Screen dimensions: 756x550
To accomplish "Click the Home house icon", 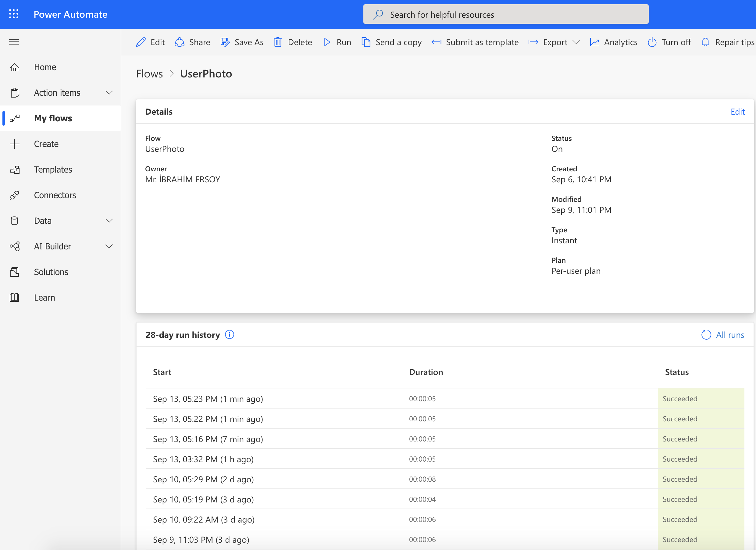I will tap(15, 67).
